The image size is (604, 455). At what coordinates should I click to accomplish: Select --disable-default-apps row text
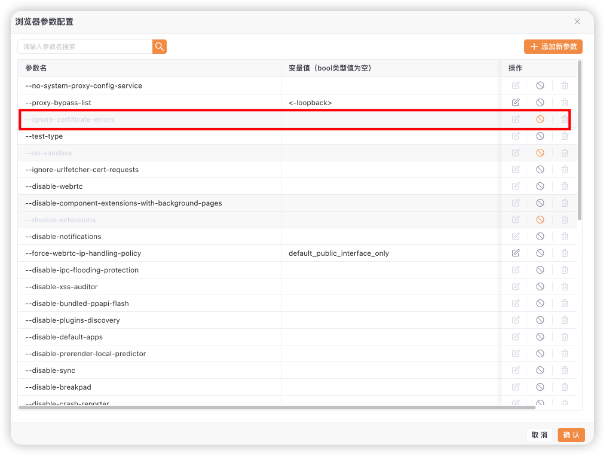coord(64,337)
